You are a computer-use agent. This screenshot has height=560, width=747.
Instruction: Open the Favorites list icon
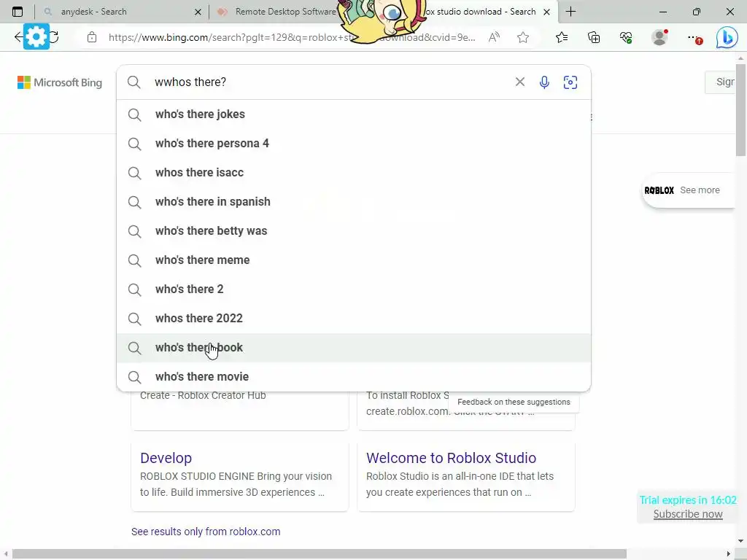[562, 37]
